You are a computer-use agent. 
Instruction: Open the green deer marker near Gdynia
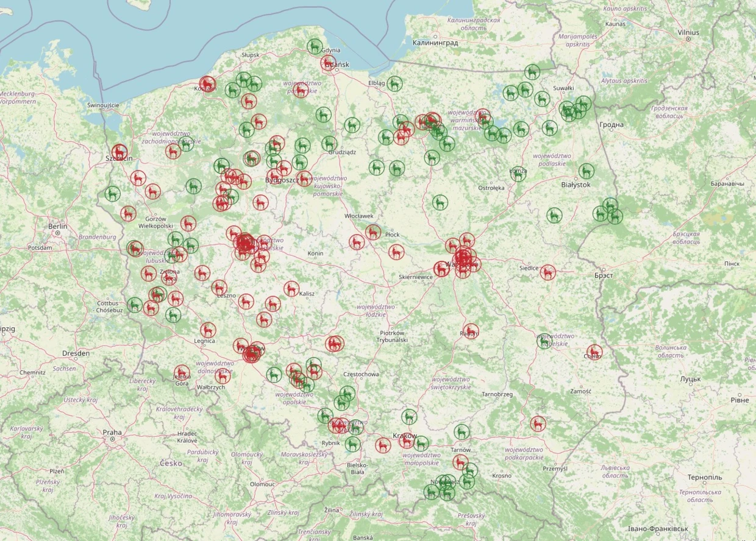tap(315, 46)
